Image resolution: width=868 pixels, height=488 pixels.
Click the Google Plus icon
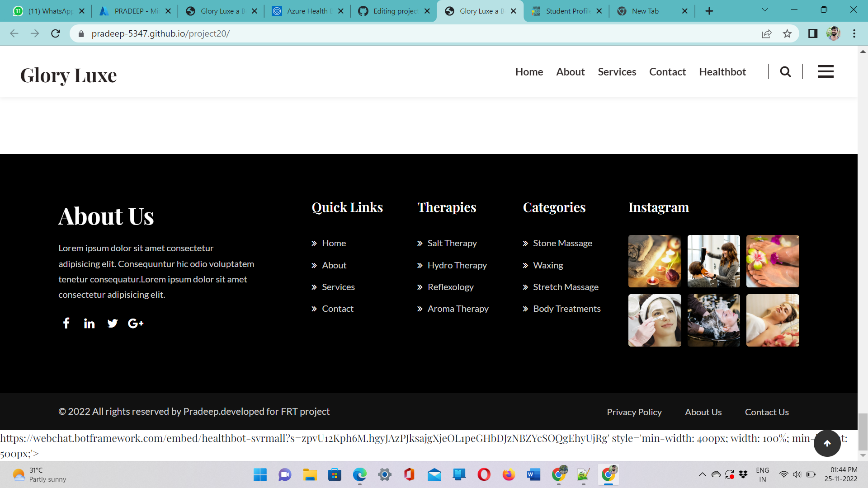(136, 323)
